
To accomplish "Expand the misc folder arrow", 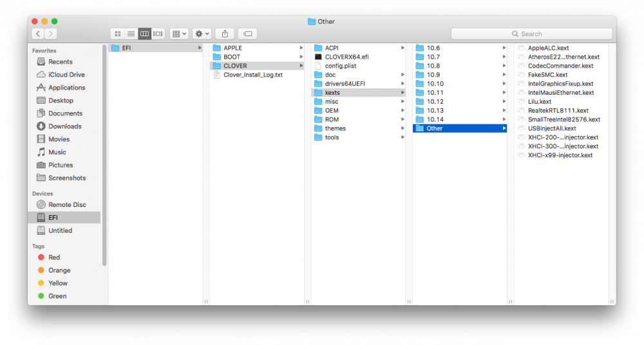I will pos(402,102).
